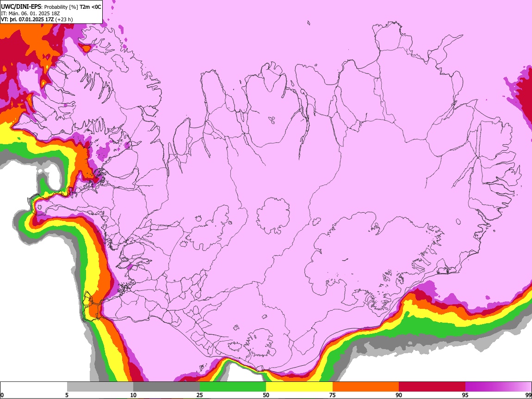Click the dark gray 10-25 legend swatch

pos(166,387)
